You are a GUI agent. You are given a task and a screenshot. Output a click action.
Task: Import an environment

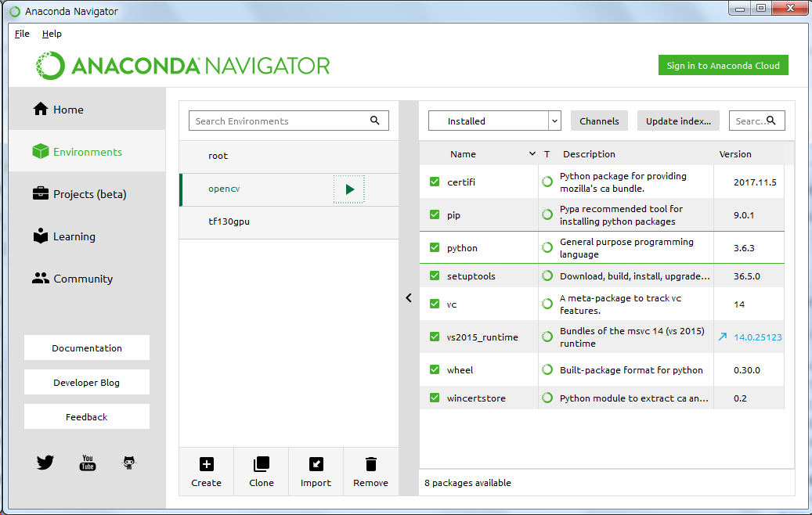point(316,471)
